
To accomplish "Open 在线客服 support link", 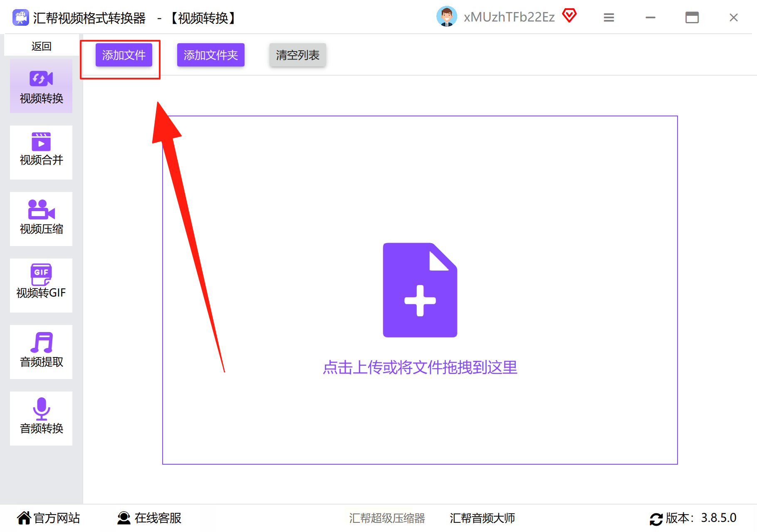I will (x=158, y=518).
